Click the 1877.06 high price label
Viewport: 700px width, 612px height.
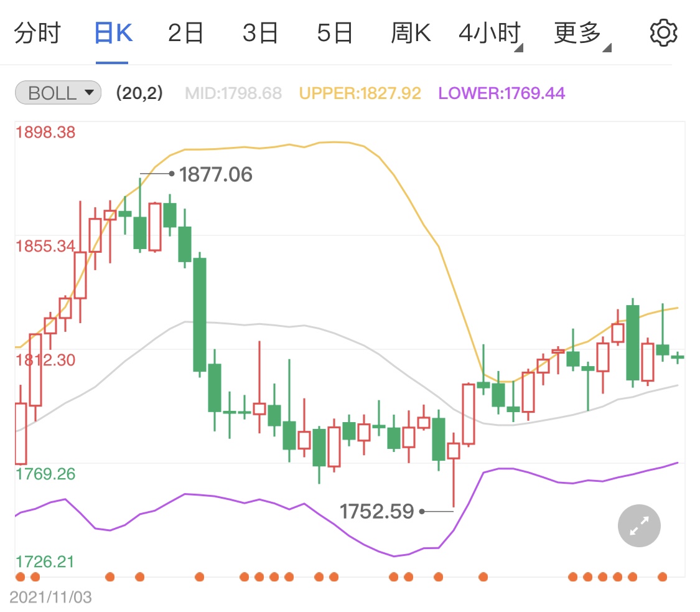(216, 174)
